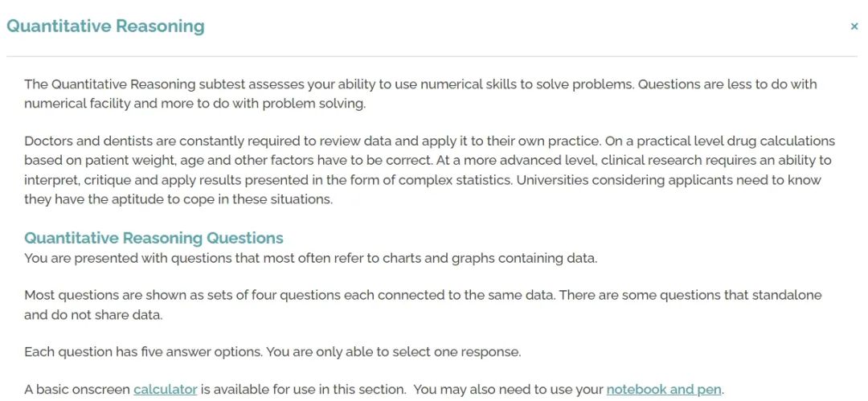
Task: Click the text 'is available for use in this section'
Action: pos(304,390)
